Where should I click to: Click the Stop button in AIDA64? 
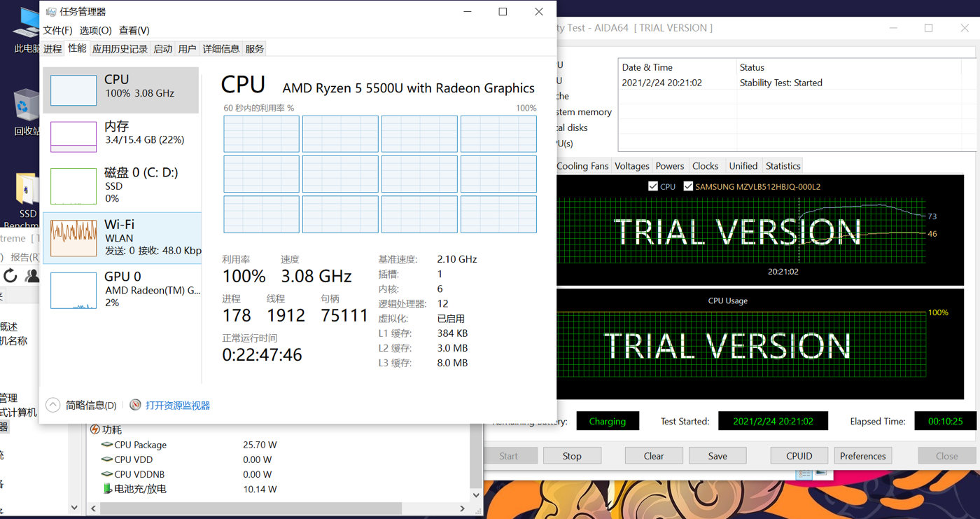[x=572, y=455]
